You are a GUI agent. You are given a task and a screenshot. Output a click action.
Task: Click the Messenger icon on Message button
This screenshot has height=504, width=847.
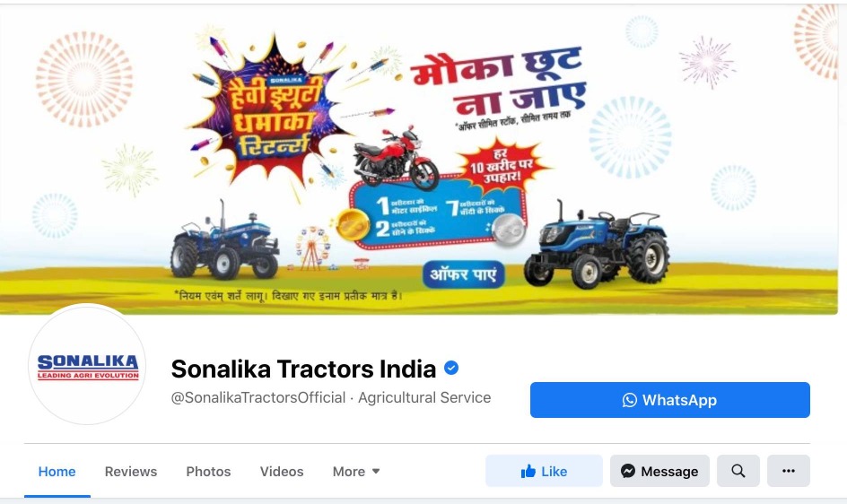pyautogui.click(x=628, y=471)
